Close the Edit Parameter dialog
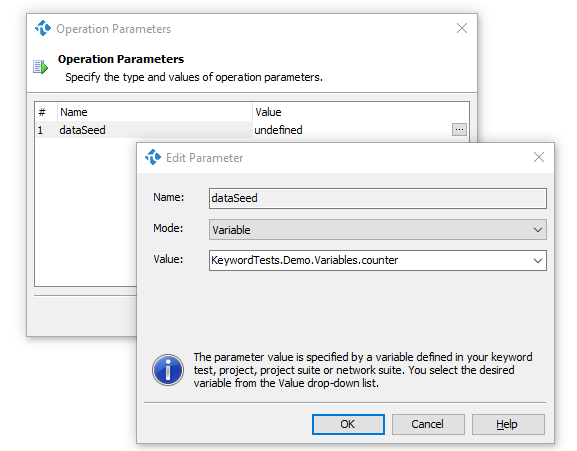This screenshot has height=451, width=577. (x=539, y=157)
